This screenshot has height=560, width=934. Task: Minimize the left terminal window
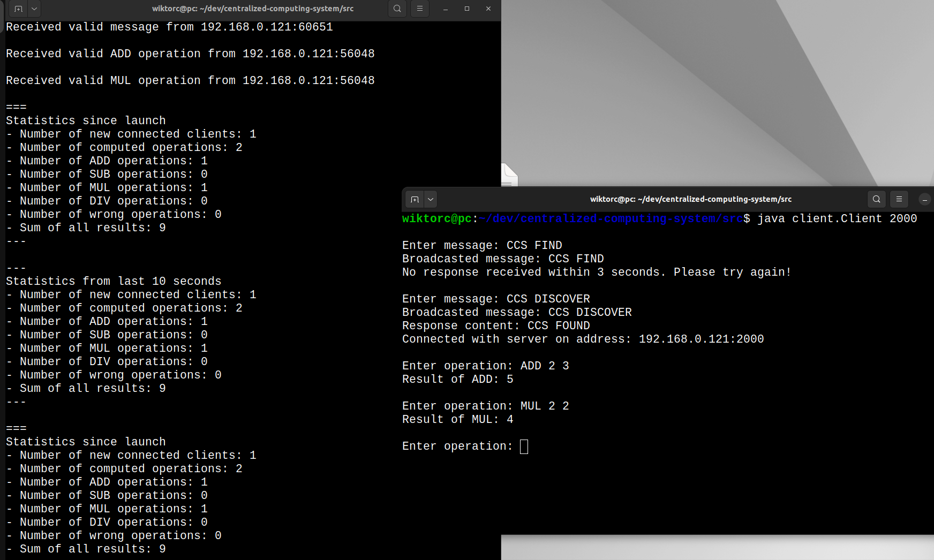(446, 9)
